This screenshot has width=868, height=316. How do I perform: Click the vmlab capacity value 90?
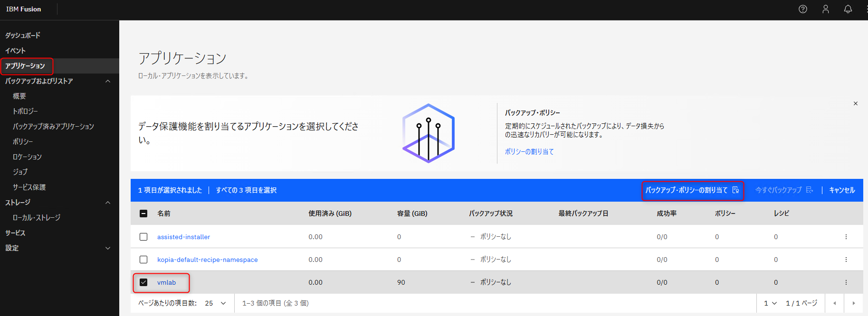401,282
